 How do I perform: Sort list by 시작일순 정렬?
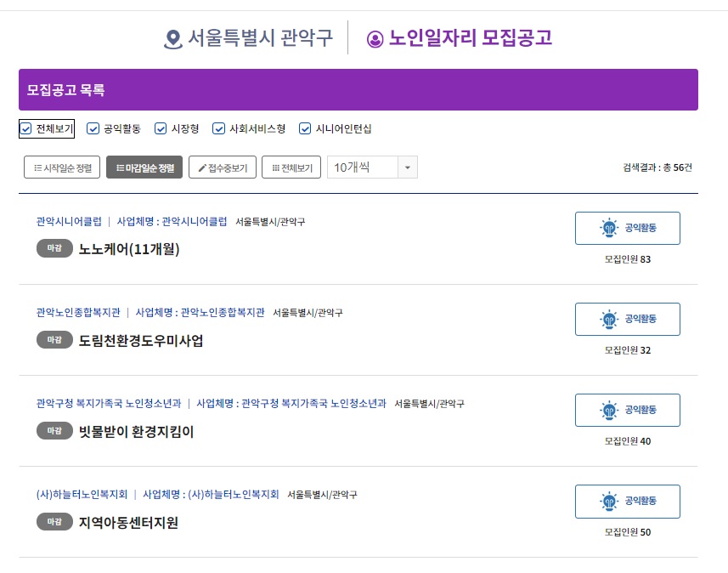click(62, 167)
